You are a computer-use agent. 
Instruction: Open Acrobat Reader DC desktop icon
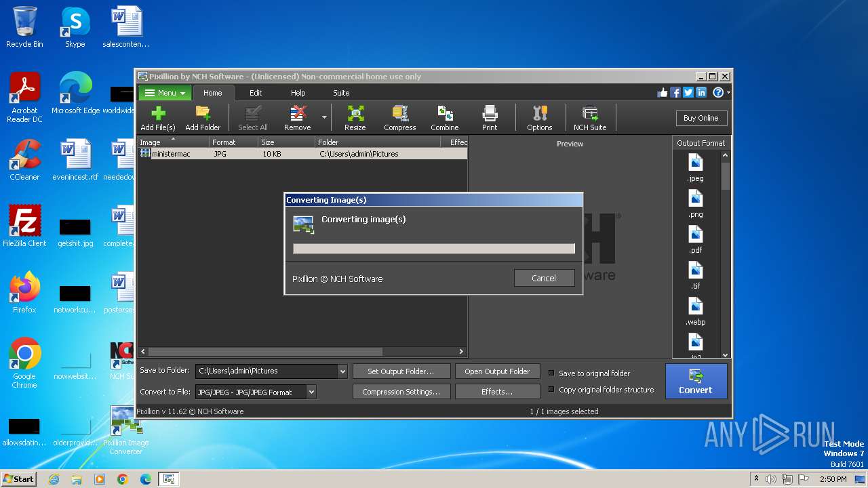pos(24,98)
